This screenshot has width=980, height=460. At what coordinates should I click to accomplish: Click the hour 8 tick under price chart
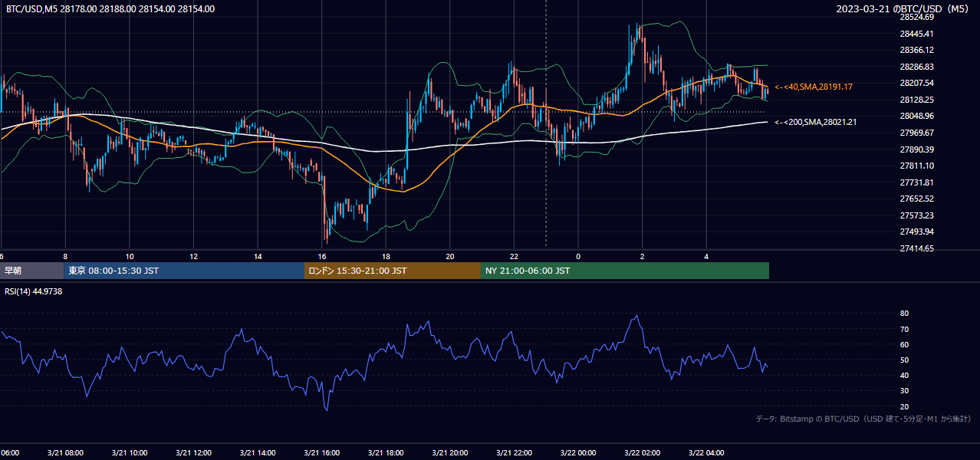66,256
